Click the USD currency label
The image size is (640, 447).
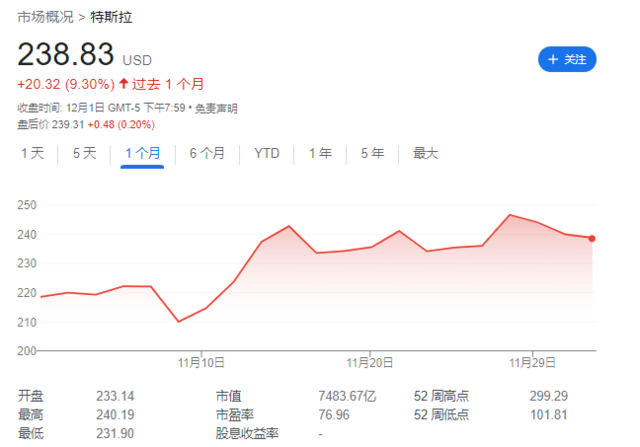pyautogui.click(x=137, y=60)
